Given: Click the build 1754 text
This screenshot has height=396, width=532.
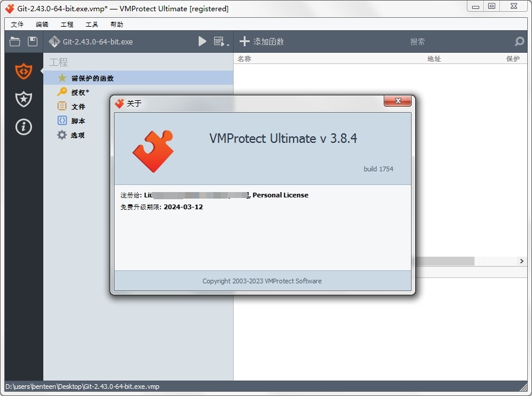Looking at the screenshot, I should (378, 169).
